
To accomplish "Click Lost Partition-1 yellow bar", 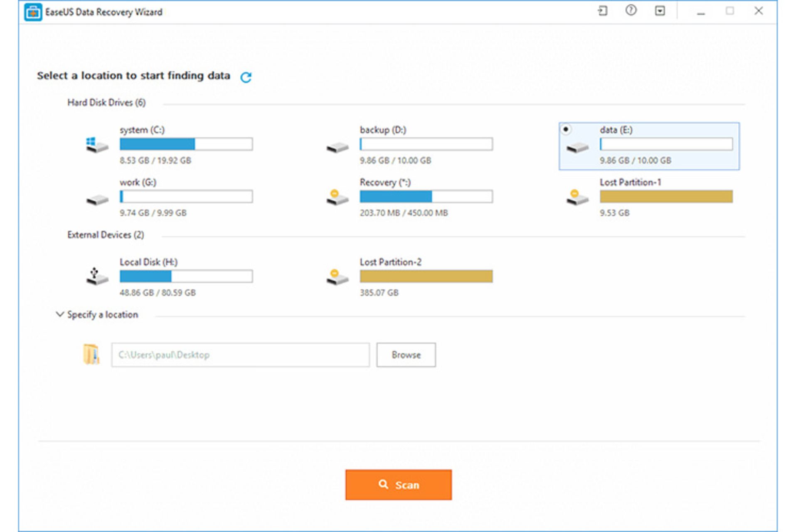I will [x=666, y=197].
